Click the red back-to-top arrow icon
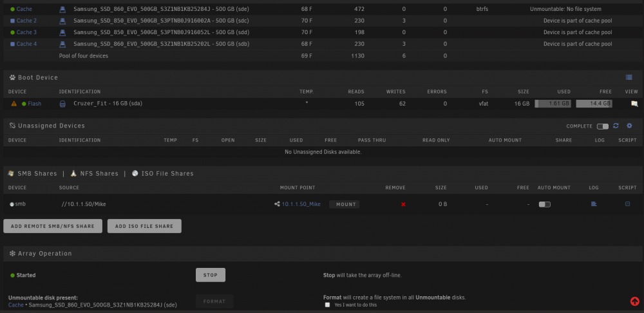Viewport: 644px width, 313px height. click(x=634, y=301)
